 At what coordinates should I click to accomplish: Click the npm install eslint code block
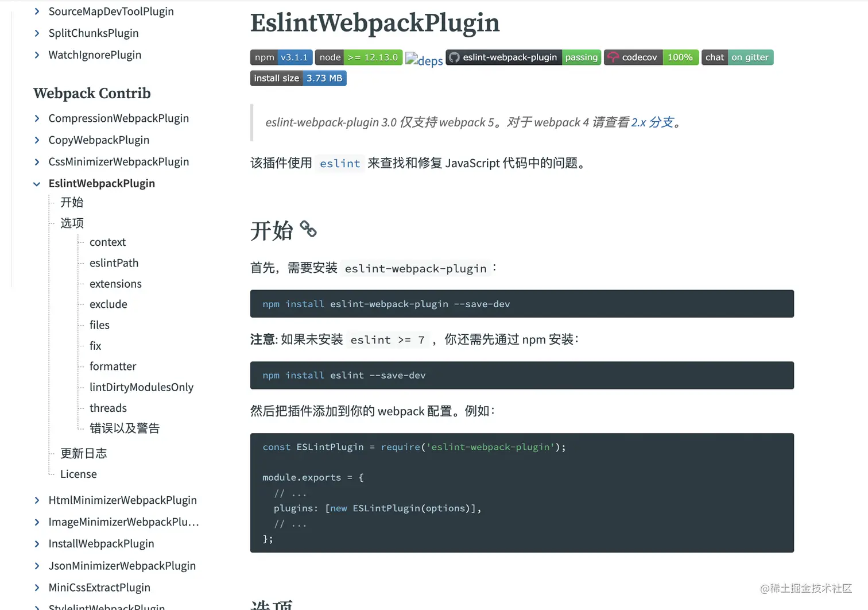[x=522, y=376]
